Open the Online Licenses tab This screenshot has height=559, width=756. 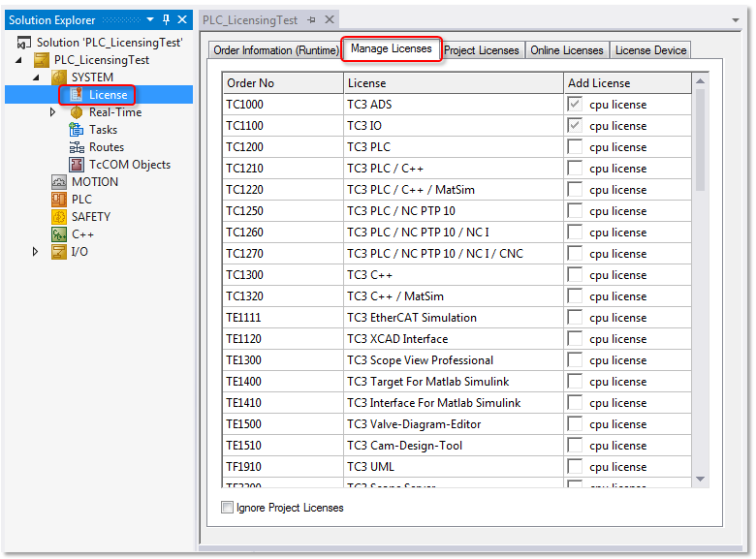[x=567, y=50]
